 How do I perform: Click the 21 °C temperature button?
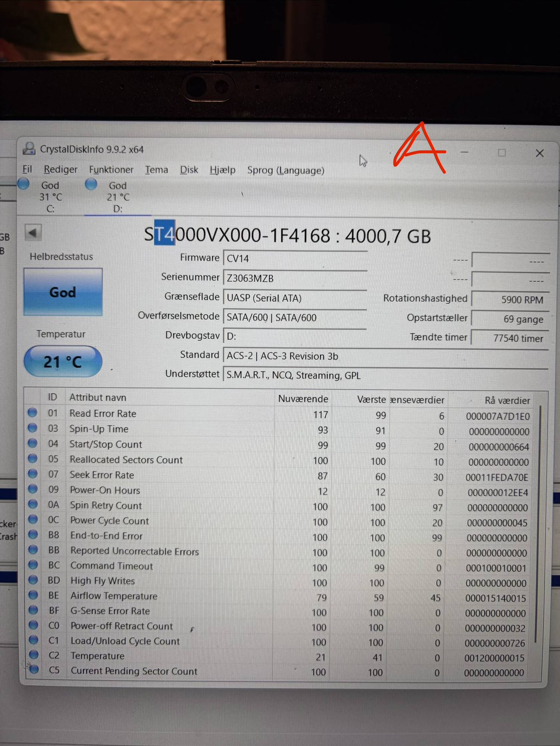63,361
